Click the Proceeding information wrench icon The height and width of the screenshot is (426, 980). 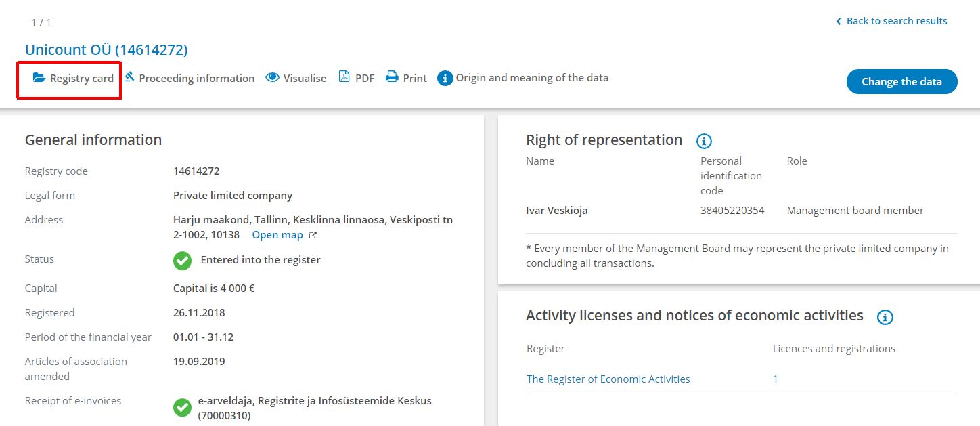[x=130, y=77]
